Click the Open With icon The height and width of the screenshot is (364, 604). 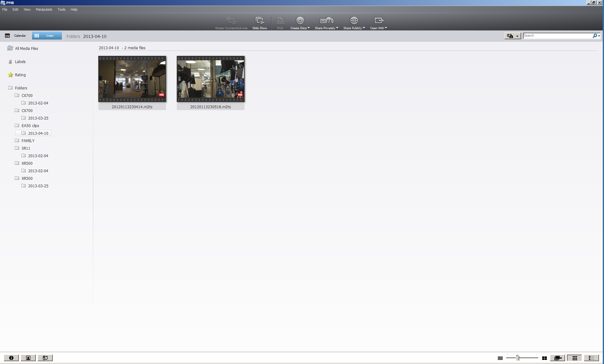(x=379, y=21)
